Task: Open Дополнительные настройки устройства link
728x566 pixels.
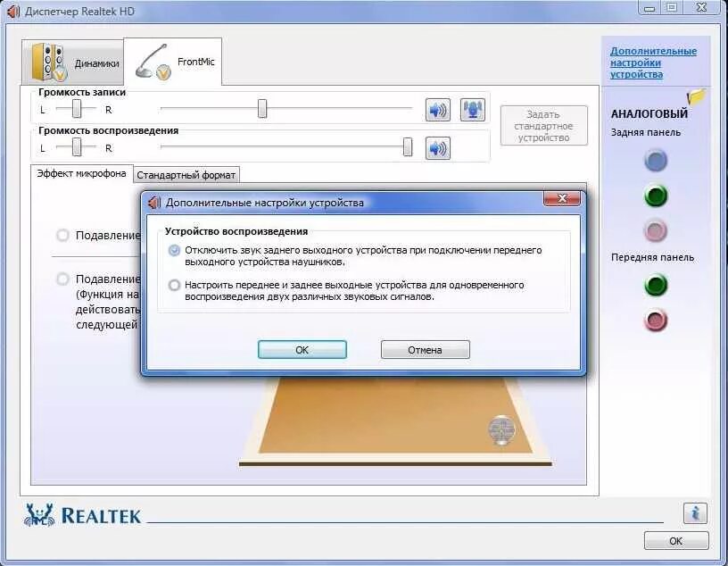Action: tap(653, 62)
